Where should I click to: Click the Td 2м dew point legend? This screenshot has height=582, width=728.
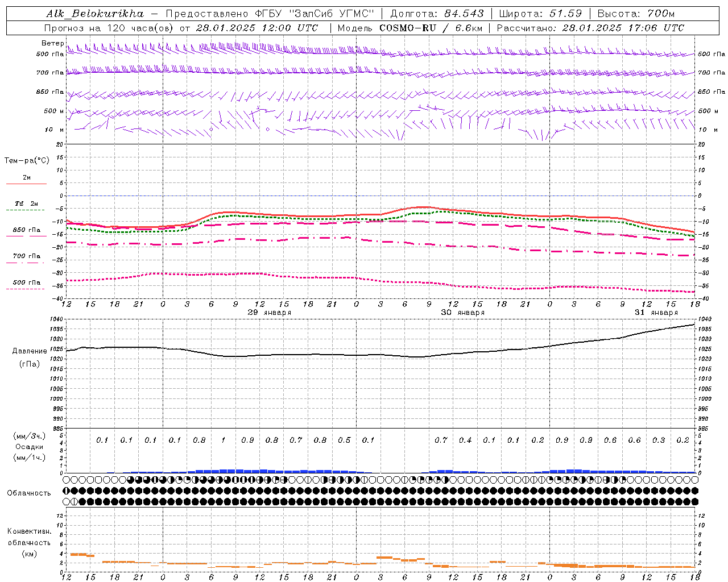coord(26,206)
